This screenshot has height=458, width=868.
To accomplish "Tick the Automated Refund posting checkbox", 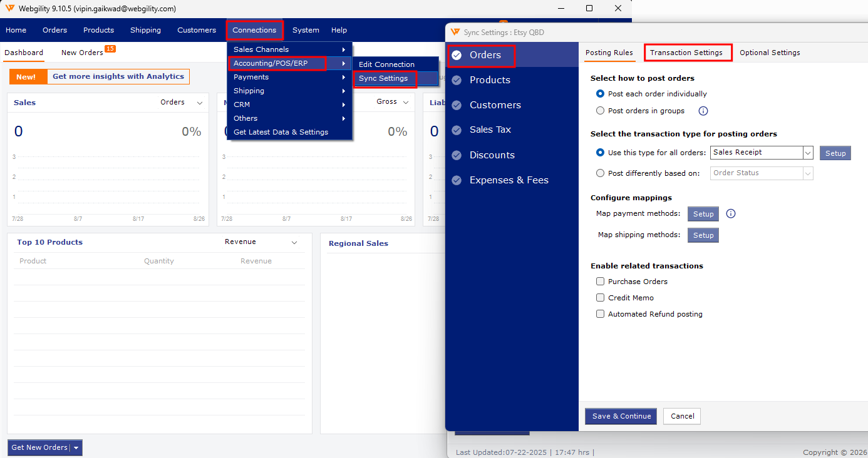I will click(x=601, y=314).
